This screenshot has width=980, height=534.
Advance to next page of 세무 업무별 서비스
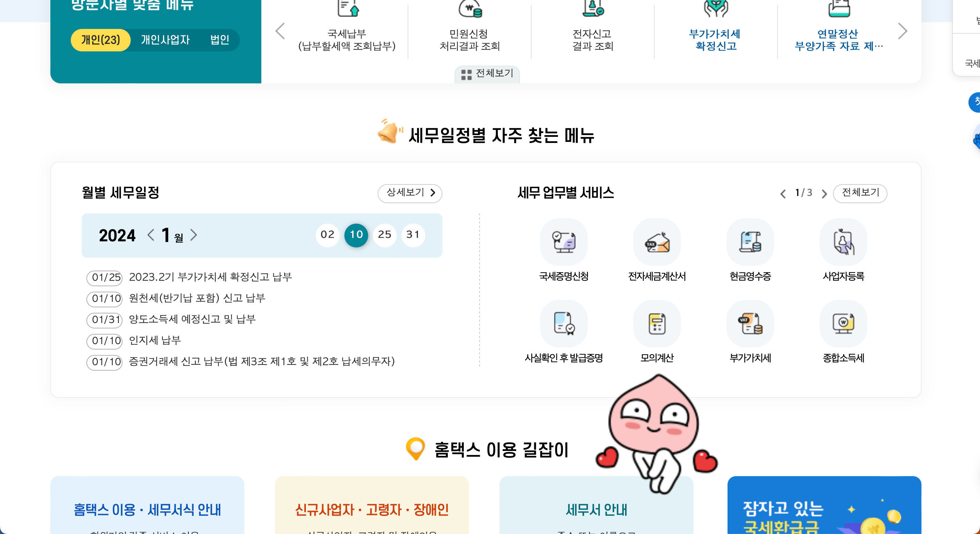pyautogui.click(x=824, y=194)
